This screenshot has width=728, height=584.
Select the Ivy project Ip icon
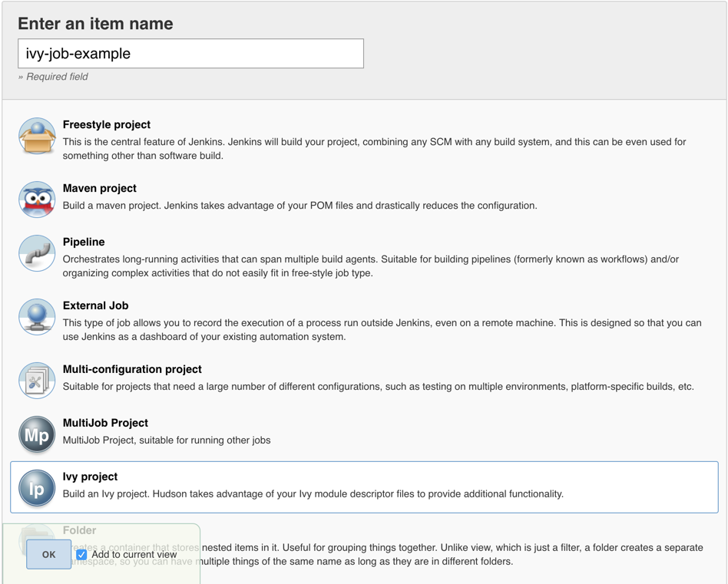point(37,489)
